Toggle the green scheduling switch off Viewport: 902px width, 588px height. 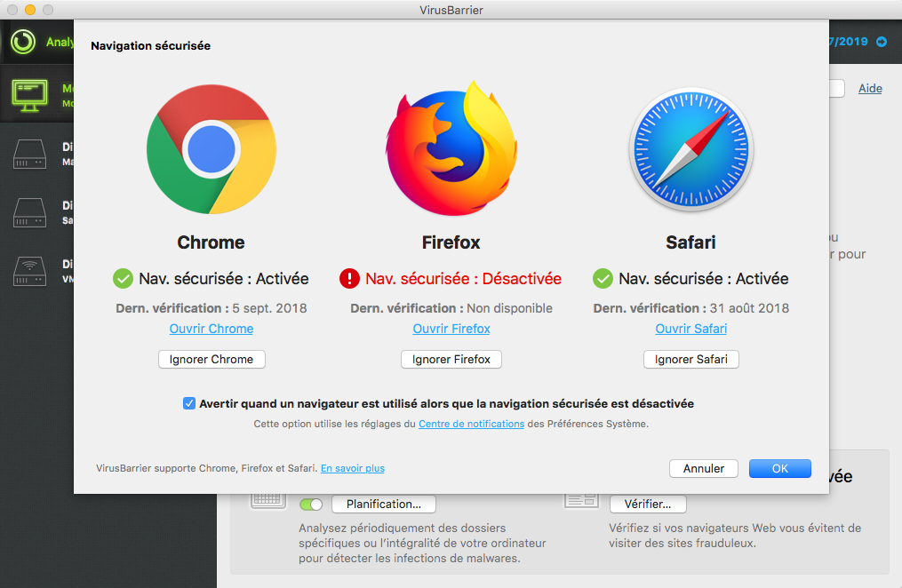[311, 505]
